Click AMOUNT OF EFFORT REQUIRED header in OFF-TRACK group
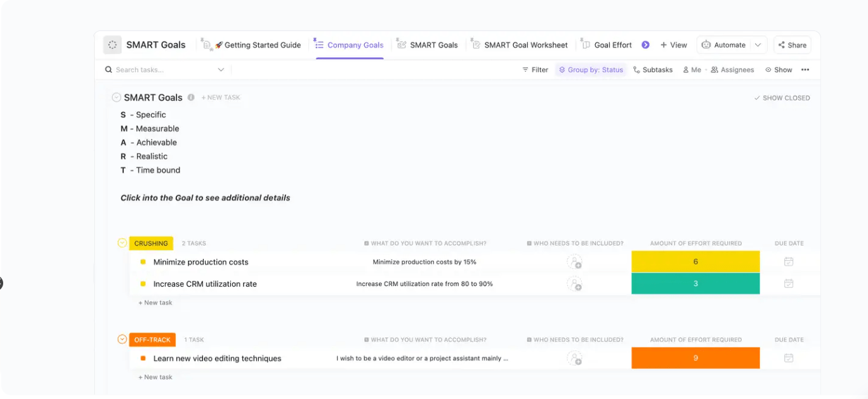Screen dimensions: 868x399 [x=695, y=340]
